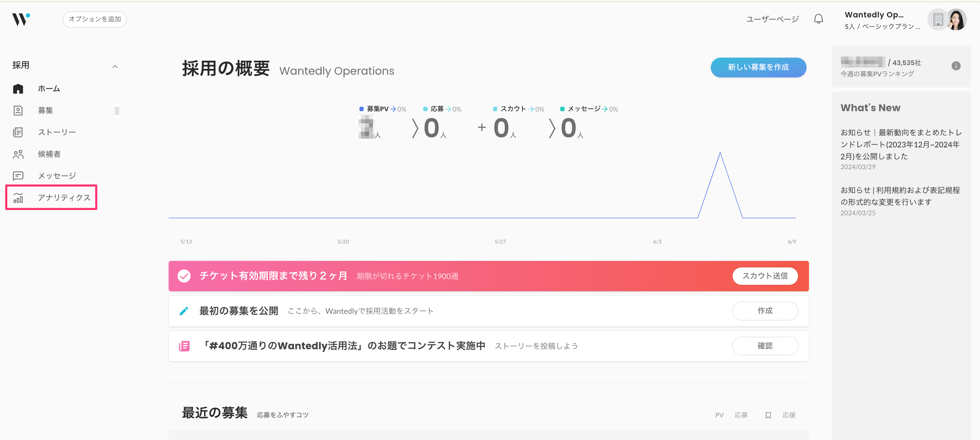Open the notifications bell
The image size is (980, 440).
(x=818, y=19)
